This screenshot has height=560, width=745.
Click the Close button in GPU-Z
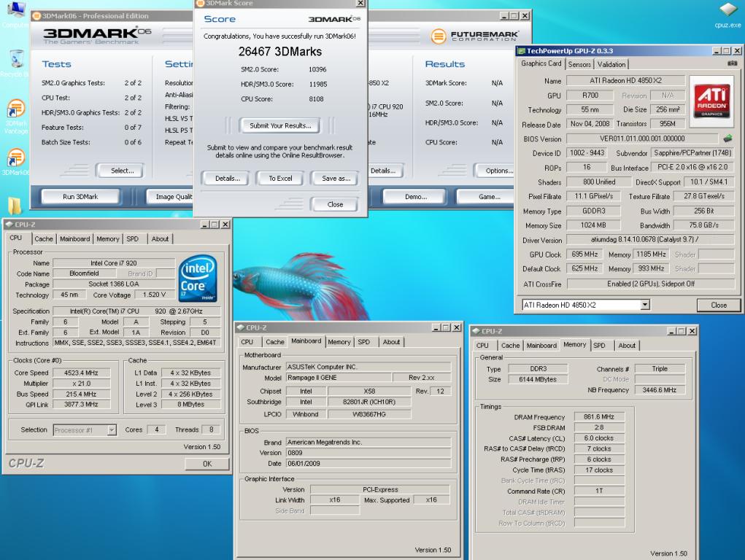[719, 305]
